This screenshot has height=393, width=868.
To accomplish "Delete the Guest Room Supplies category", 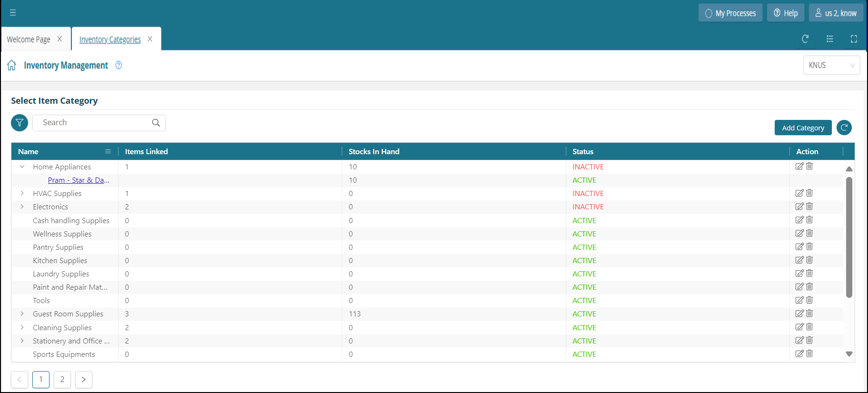I will 809,314.
